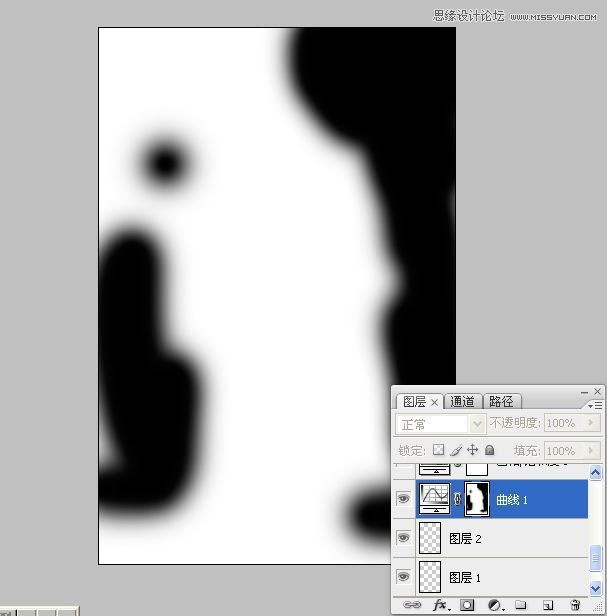Toggle visibility of 图层 2

click(403, 538)
